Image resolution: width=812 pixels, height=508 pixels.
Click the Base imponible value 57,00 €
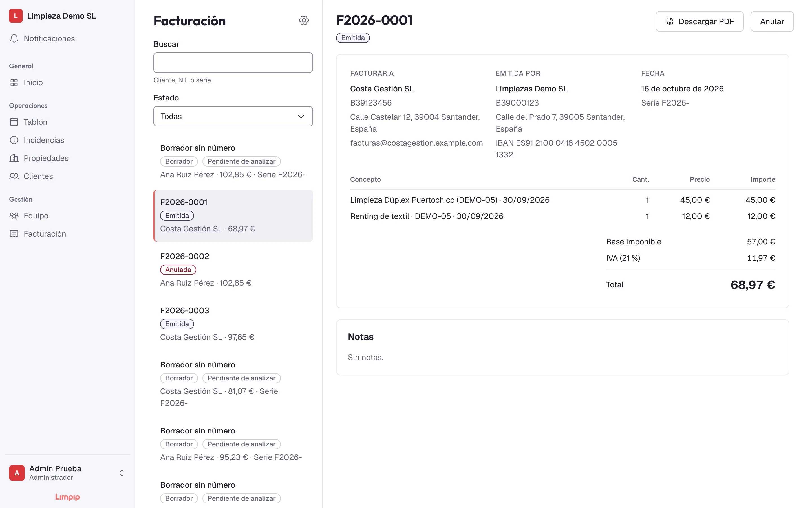pos(761,242)
